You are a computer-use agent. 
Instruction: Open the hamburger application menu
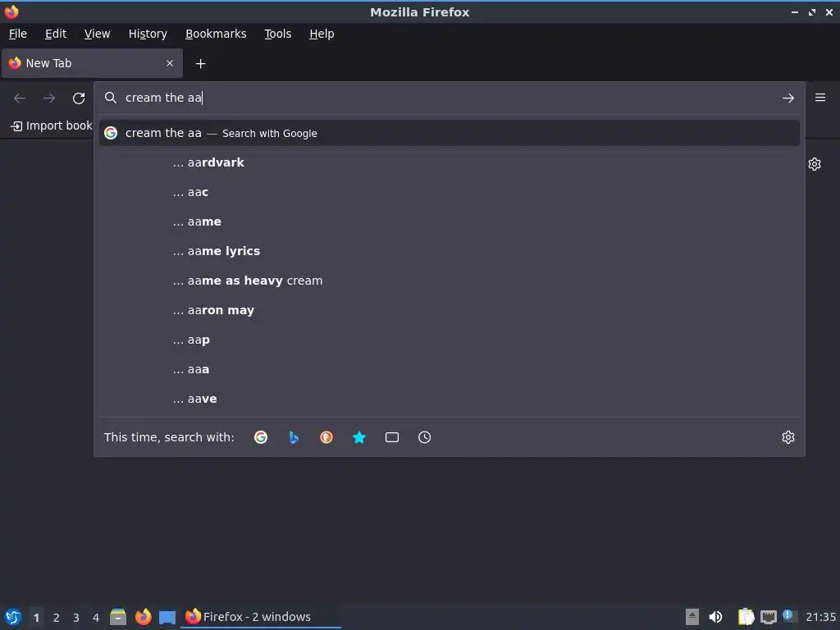click(820, 98)
